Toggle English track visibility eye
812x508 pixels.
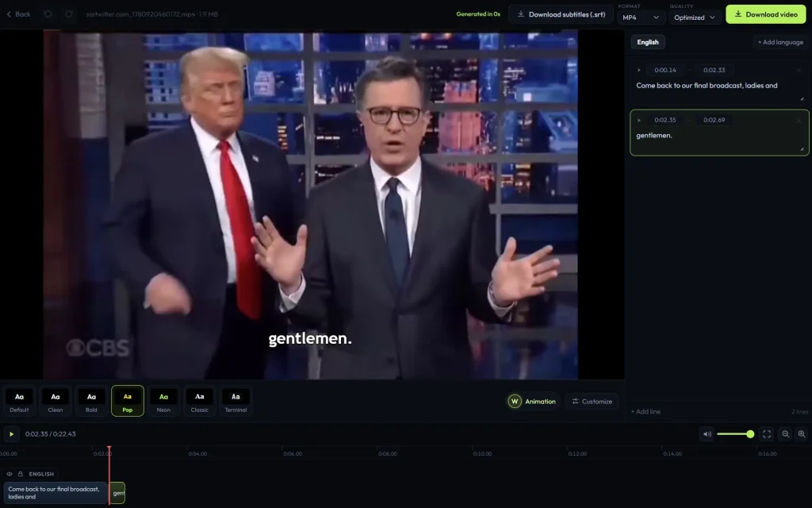10,474
